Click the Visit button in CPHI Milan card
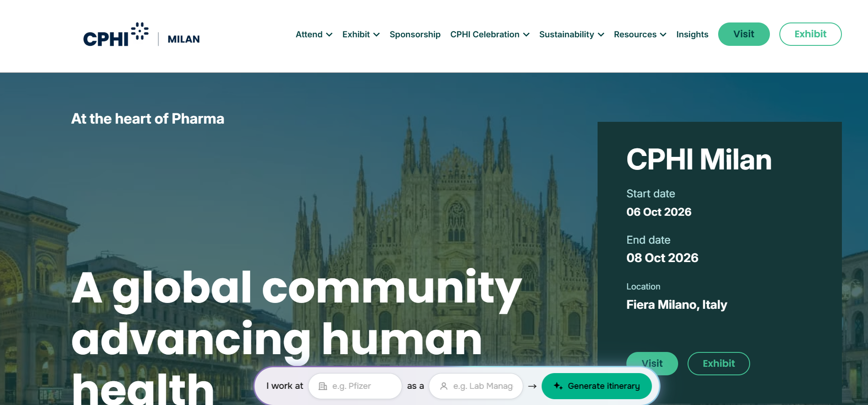 (x=652, y=363)
